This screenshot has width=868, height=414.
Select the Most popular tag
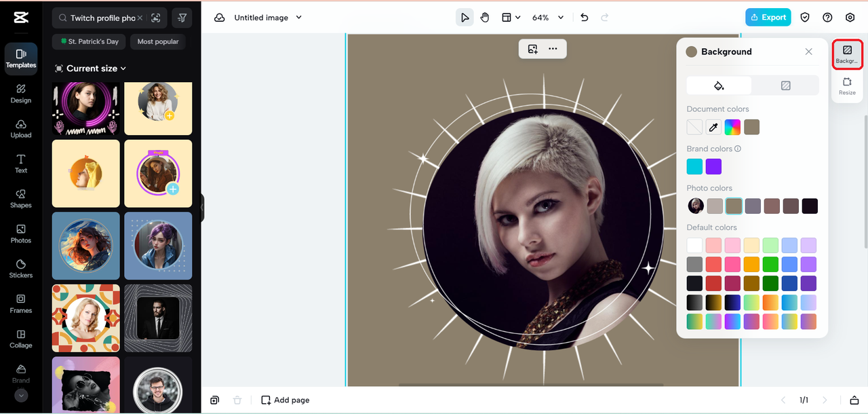click(158, 41)
